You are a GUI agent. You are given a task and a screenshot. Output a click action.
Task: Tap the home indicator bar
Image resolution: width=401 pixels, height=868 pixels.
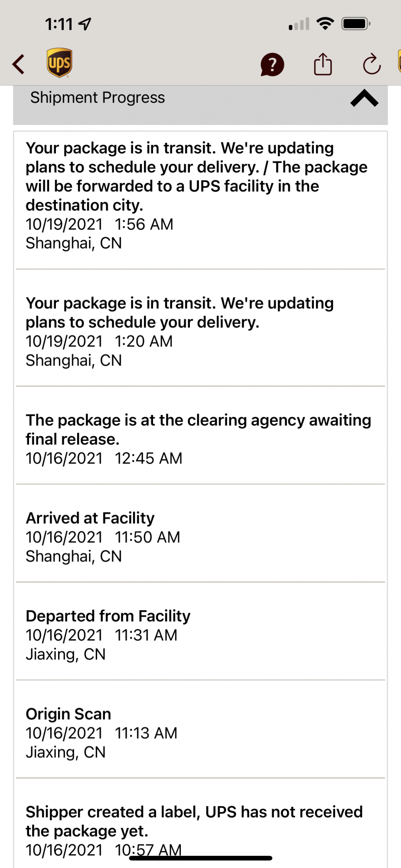tap(201, 858)
